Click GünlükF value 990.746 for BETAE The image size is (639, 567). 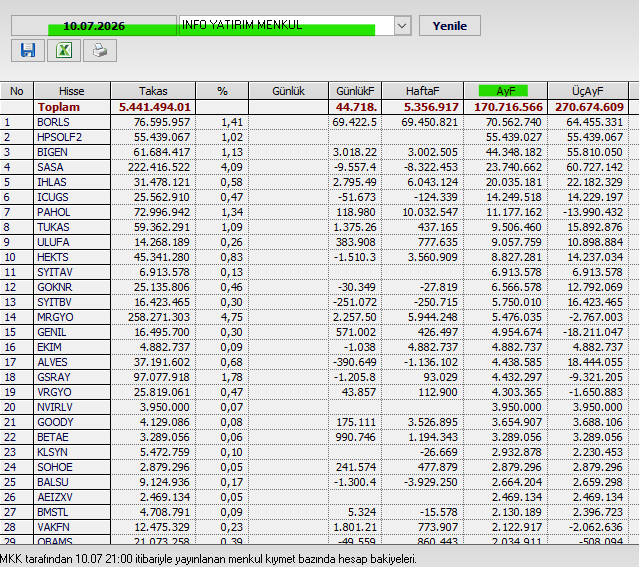(355, 437)
